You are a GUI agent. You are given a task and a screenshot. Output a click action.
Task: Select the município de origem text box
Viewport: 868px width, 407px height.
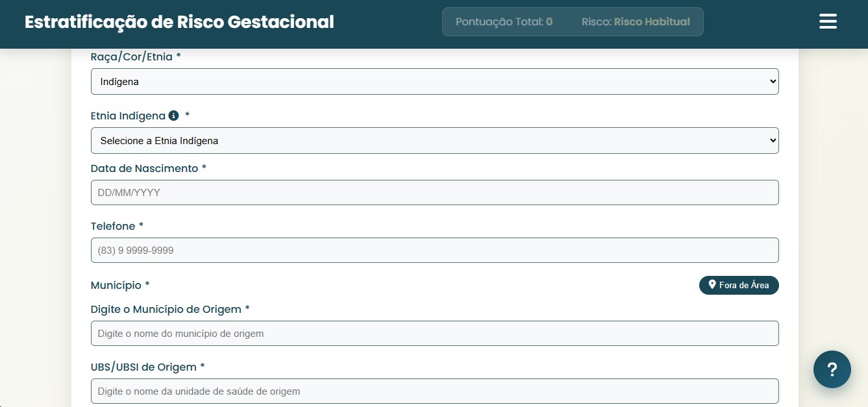[x=434, y=333]
